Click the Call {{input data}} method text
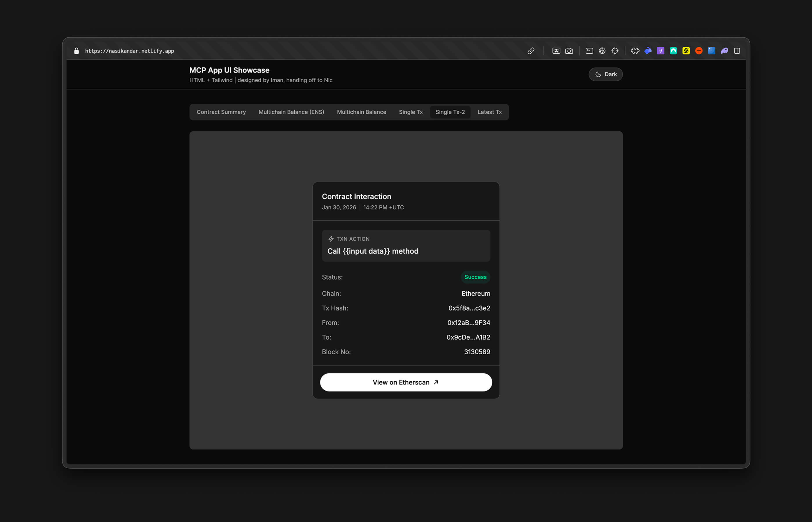This screenshot has width=812, height=522. 372,251
